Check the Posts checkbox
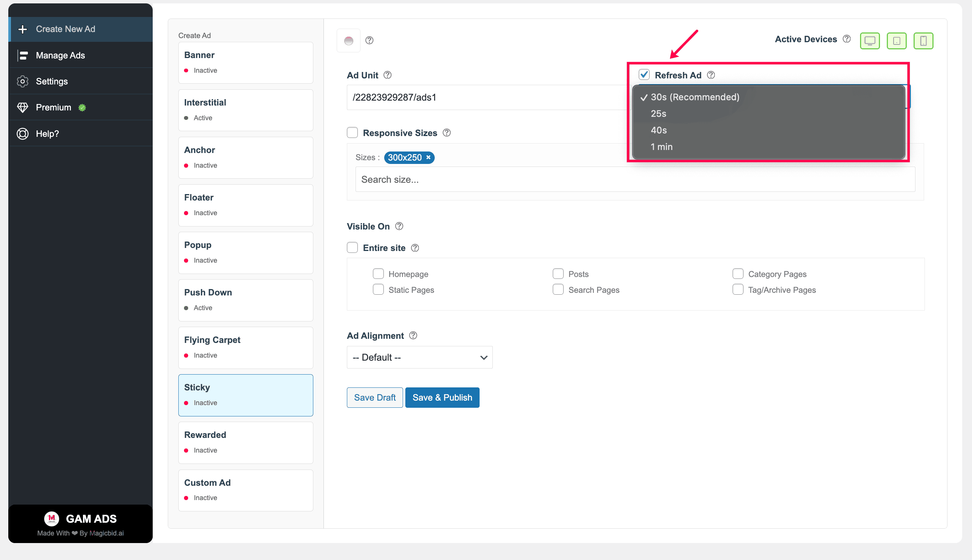Viewport: 972px width, 560px height. [558, 274]
